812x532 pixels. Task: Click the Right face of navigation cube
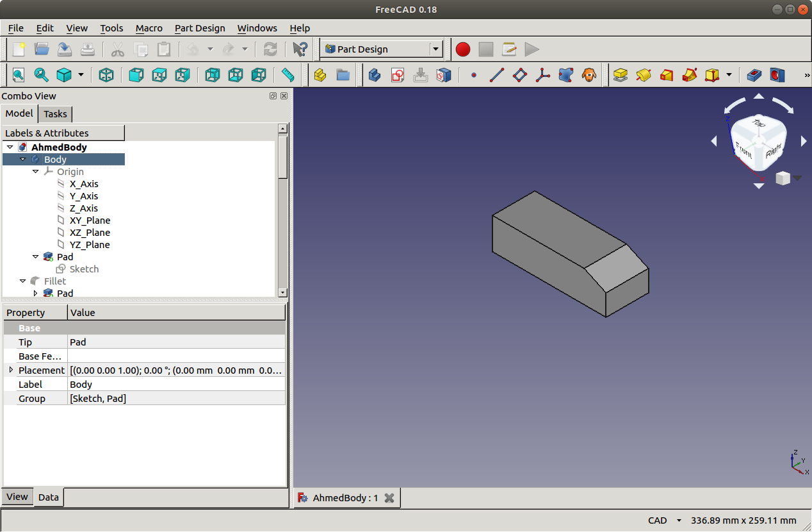pos(773,151)
